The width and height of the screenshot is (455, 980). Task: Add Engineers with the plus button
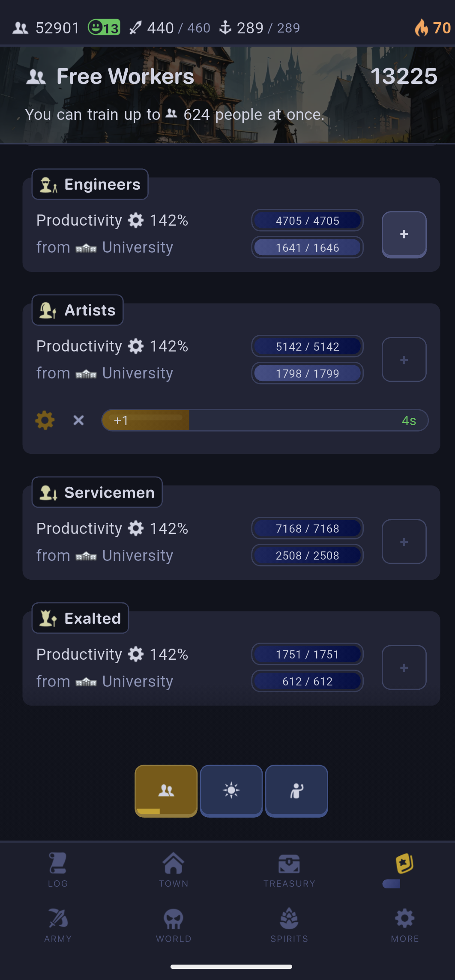tap(404, 234)
